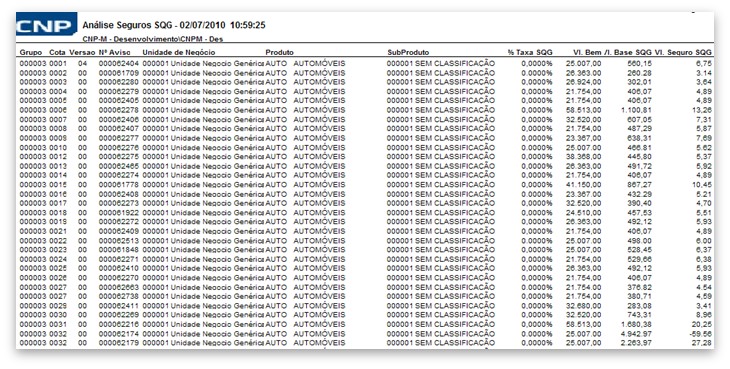Click the Base SQG value 498,00

tap(640, 241)
